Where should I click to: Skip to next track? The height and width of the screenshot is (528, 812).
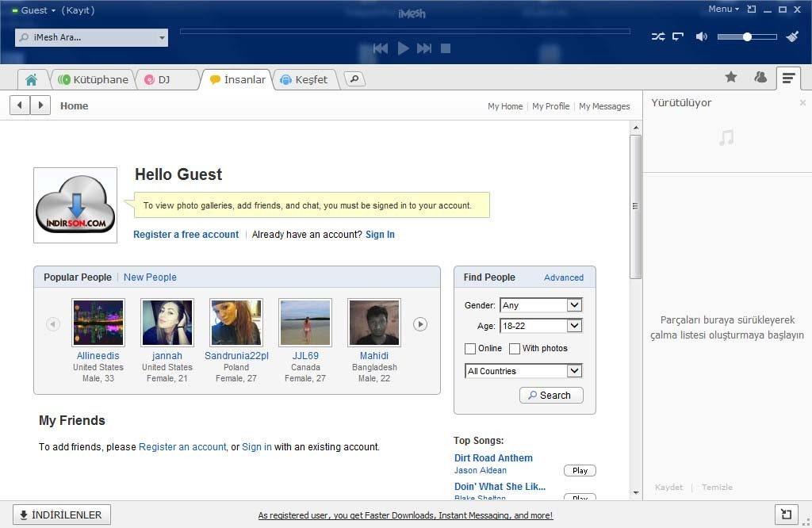point(424,48)
